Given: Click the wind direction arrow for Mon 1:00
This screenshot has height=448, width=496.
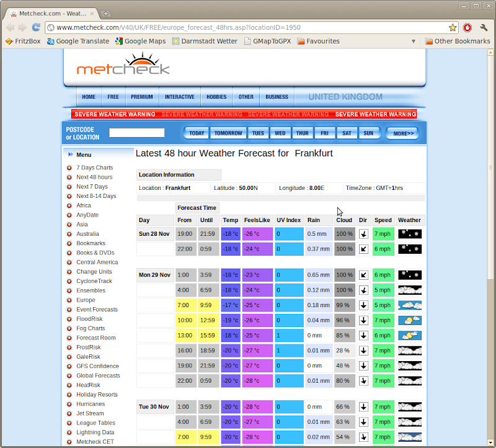Looking at the screenshot, I should coord(363,274).
